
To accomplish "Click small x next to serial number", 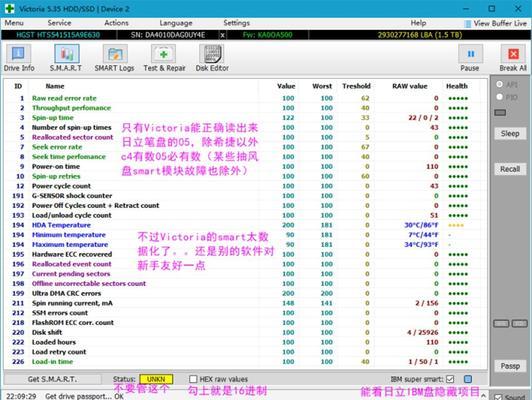I will [x=222, y=35].
